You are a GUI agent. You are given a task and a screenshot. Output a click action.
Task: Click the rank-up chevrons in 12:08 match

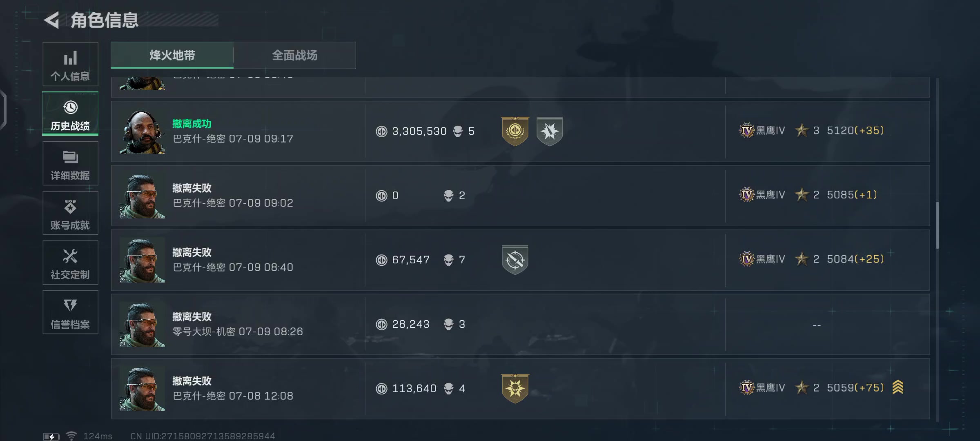(898, 387)
